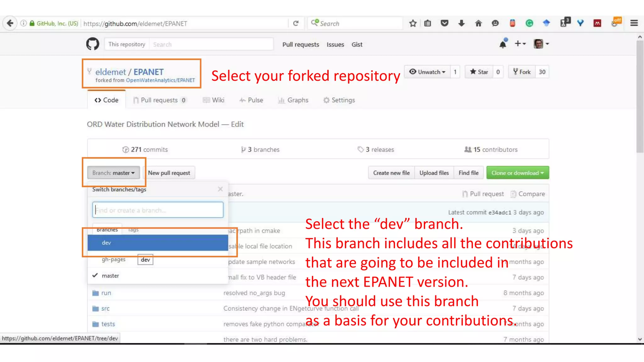
Task: View 3 branches
Action: pos(260,150)
